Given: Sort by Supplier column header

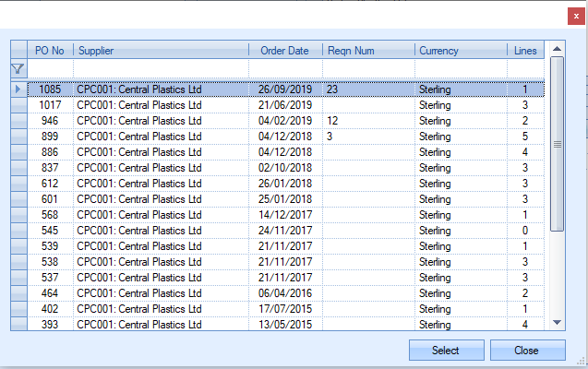Looking at the screenshot, I should click(160, 51).
